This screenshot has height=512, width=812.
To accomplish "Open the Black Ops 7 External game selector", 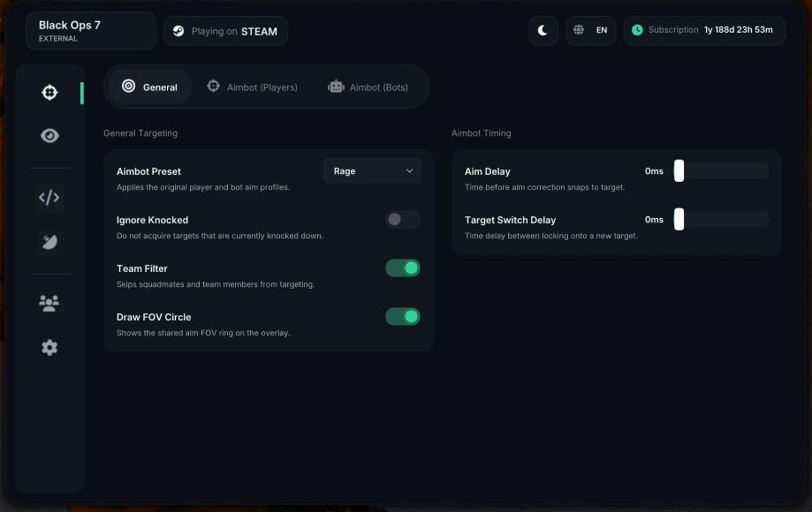I will 91,31.
